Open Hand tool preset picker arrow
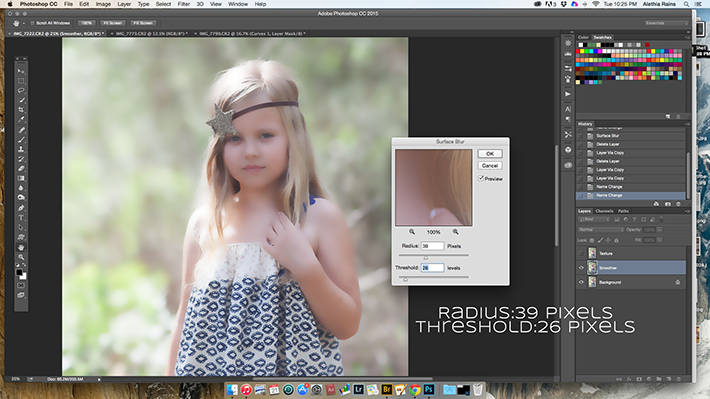Screen dimensions: 710x399 click(x=24, y=23)
